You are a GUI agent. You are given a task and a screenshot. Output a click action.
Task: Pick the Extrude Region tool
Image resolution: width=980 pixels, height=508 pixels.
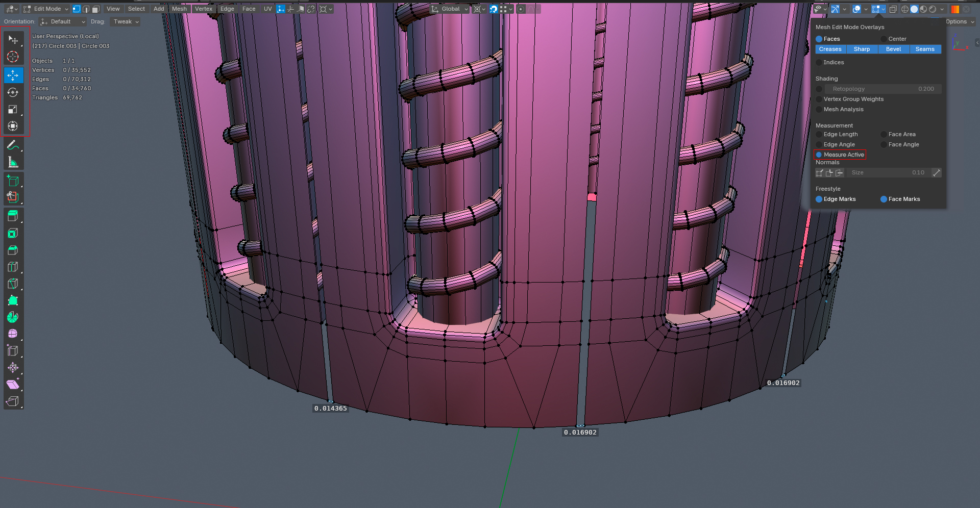click(13, 216)
